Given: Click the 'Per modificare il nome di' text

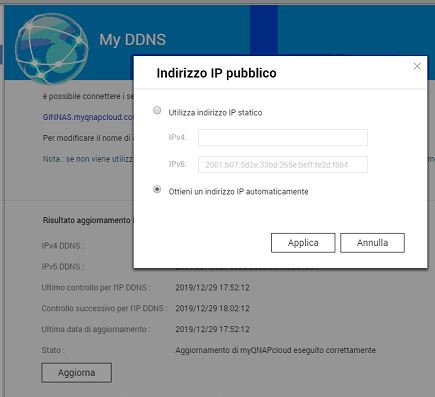Looking at the screenshot, I should (88, 138).
